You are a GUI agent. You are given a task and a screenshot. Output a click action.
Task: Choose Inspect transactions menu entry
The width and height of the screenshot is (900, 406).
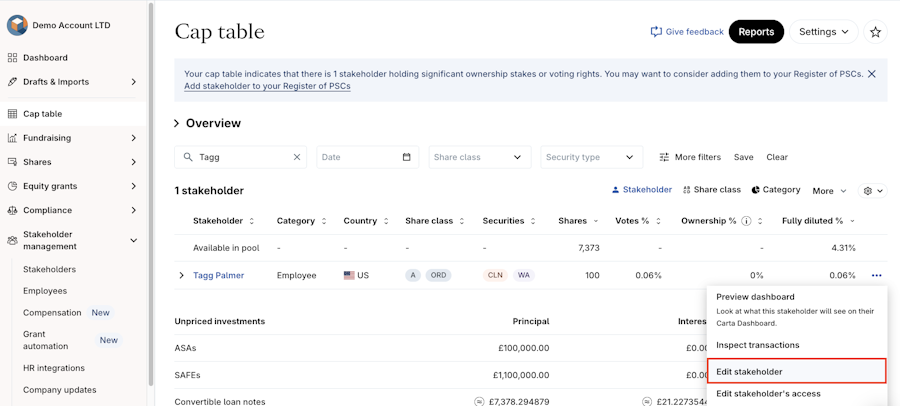(757, 345)
